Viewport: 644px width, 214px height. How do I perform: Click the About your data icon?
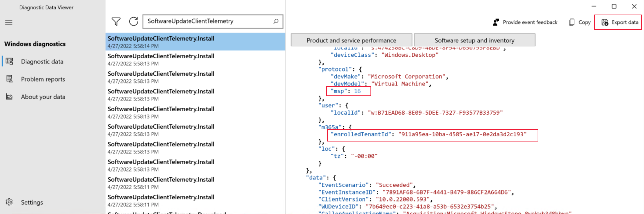pyautogui.click(x=9, y=97)
